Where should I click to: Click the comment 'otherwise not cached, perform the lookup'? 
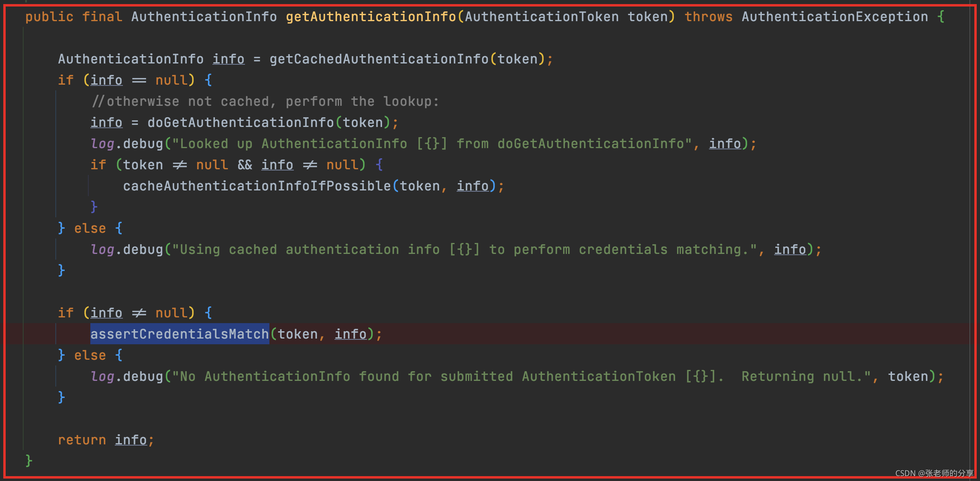click(265, 101)
